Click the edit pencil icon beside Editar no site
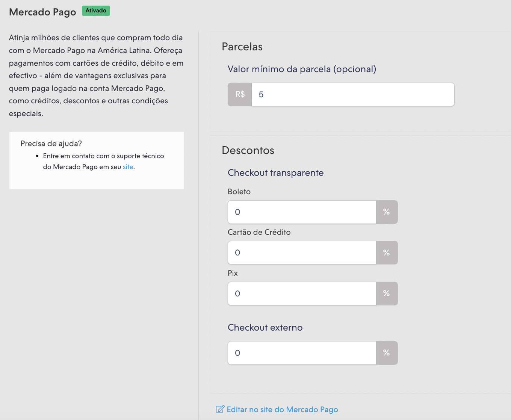511x420 pixels. point(220,409)
